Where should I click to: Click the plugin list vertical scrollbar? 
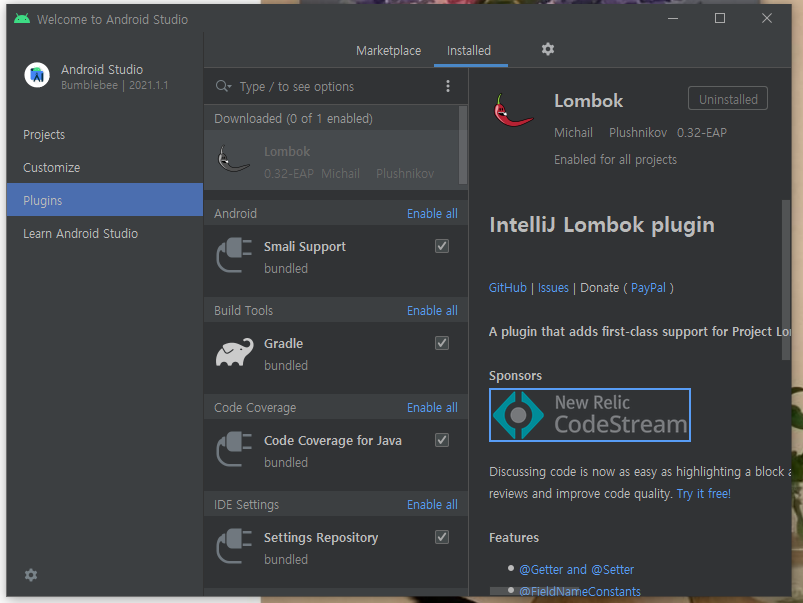463,144
